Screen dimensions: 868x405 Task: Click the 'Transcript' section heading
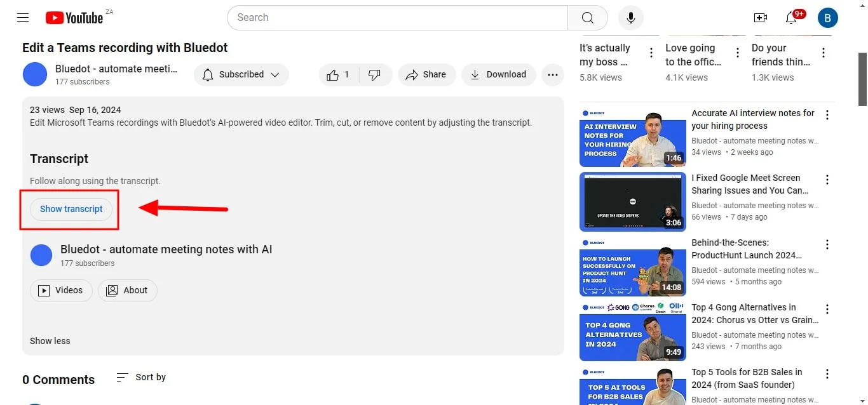[59, 159]
